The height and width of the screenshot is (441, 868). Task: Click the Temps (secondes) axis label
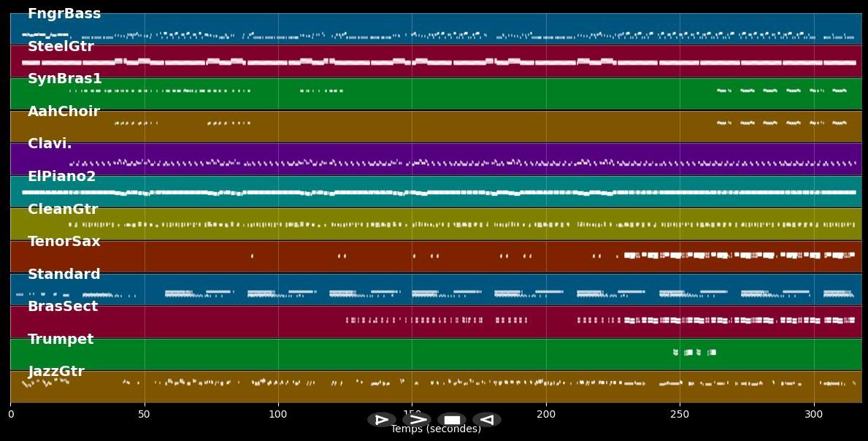tap(436, 429)
